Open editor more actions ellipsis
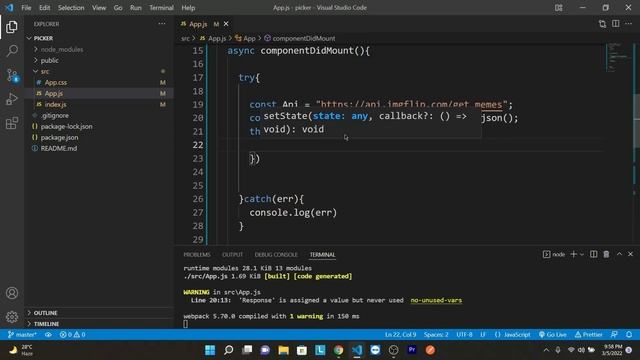 (629, 24)
